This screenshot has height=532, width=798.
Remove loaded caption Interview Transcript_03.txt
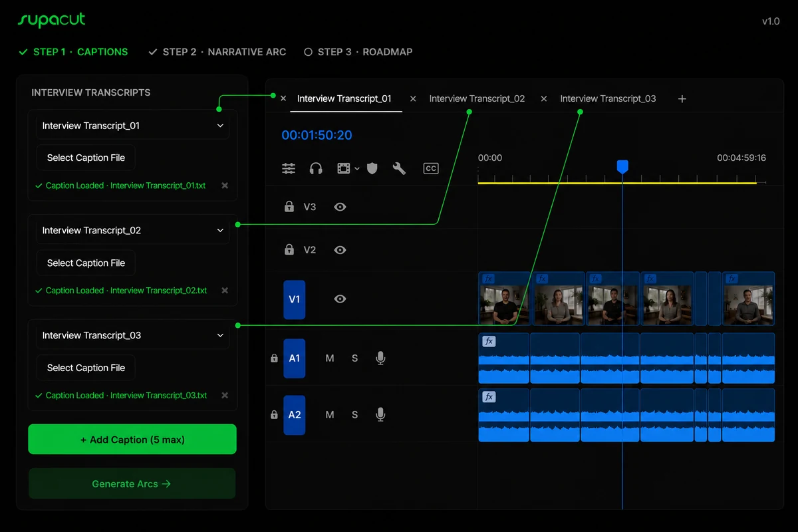[225, 396]
